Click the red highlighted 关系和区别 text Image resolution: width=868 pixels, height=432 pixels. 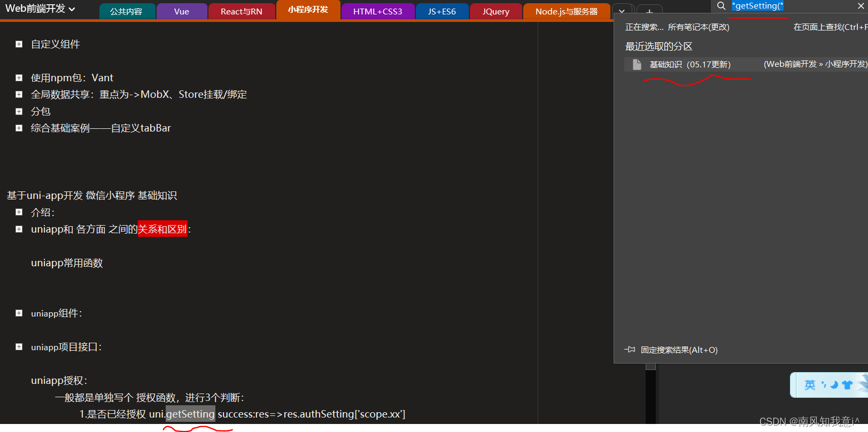coord(162,229)
